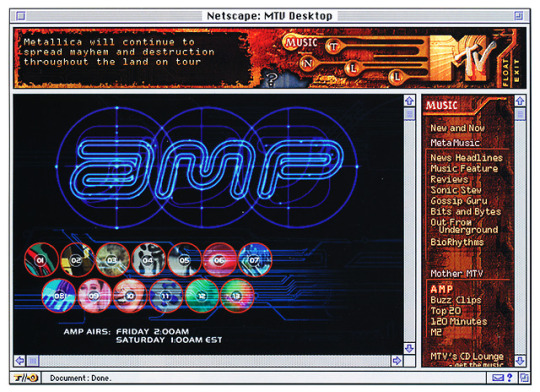The height and width of the screenshot is (392, 540).
Task: Open the Top 20 menu entry
Action: [446, 311]
